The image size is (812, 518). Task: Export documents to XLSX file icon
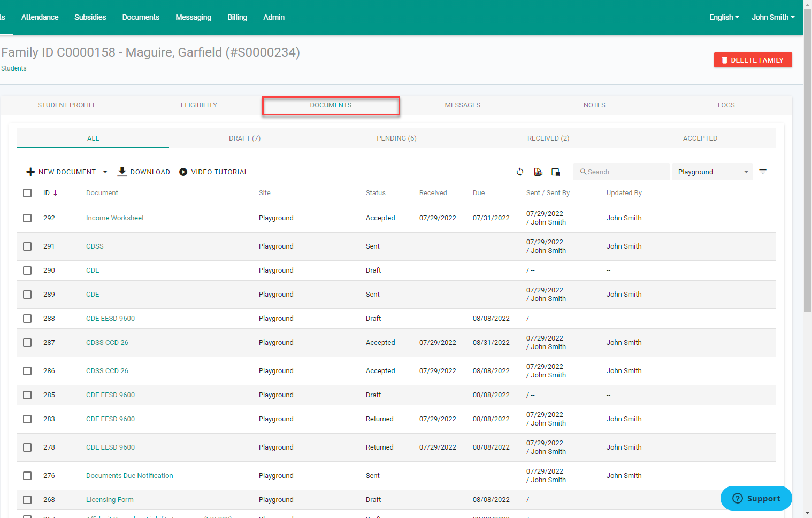(538, 172)
